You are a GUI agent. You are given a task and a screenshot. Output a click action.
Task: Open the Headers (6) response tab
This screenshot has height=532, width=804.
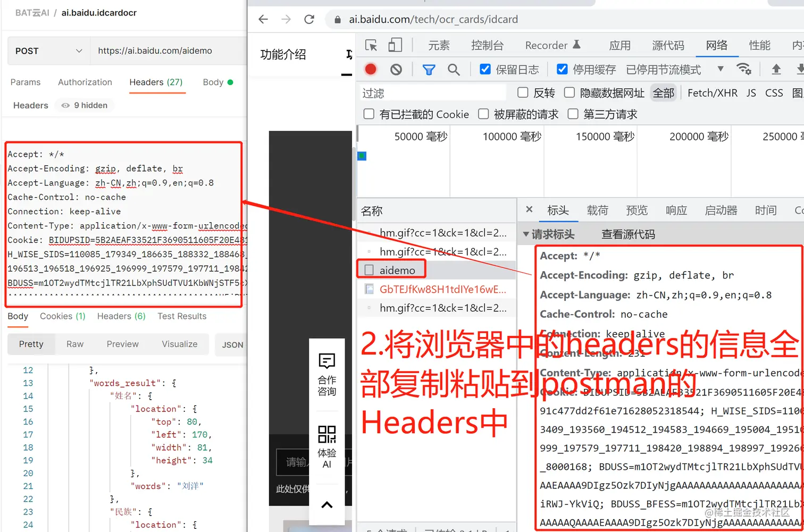pos(121,316)
